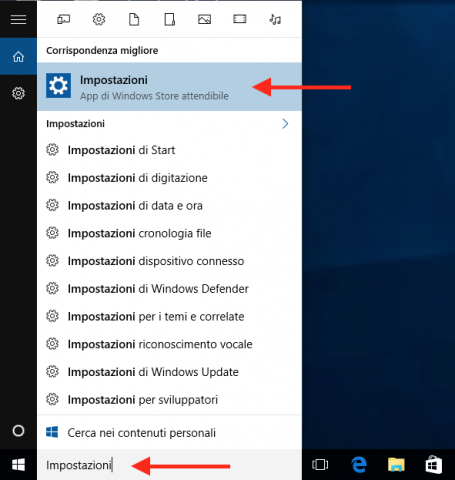The width and height of the screenshot is (455, 480).
Task: Open the Impostazioni app best match
Action: pyautogui.click(x=169, y=87)
